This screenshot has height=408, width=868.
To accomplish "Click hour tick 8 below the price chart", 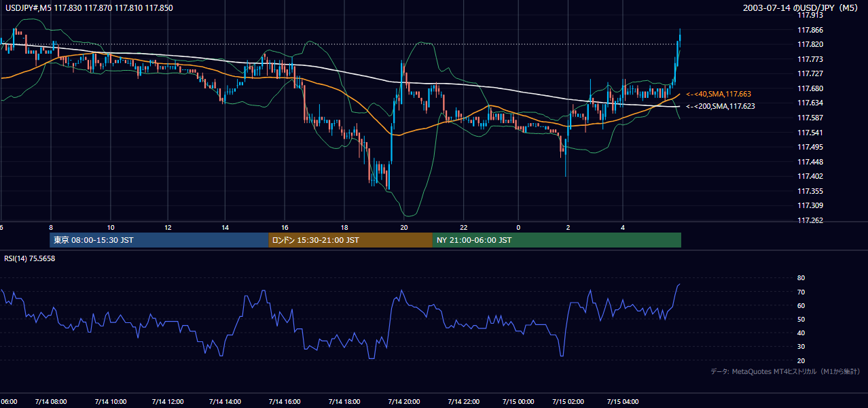I will coord(51,227).
